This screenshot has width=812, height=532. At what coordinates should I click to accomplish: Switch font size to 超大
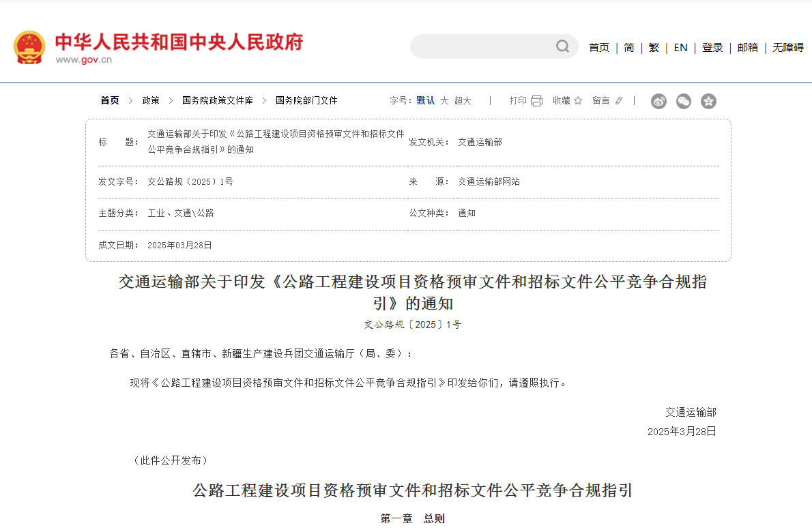[x=461, y=100]
